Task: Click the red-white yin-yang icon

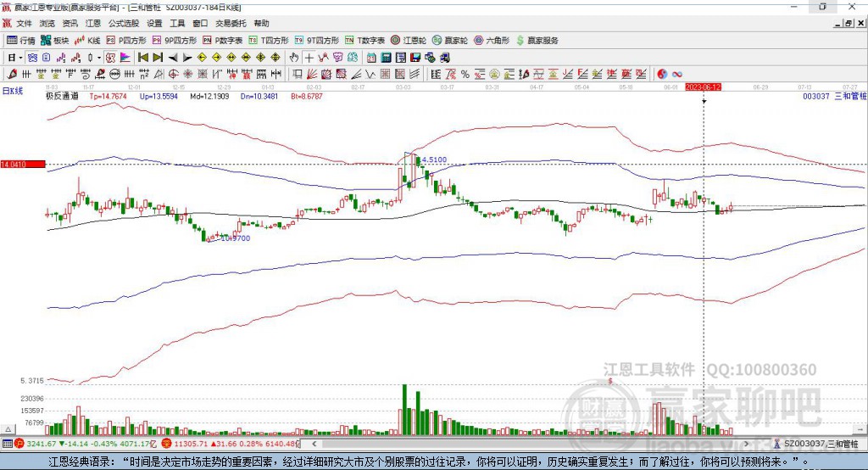Action: (662, 74)
